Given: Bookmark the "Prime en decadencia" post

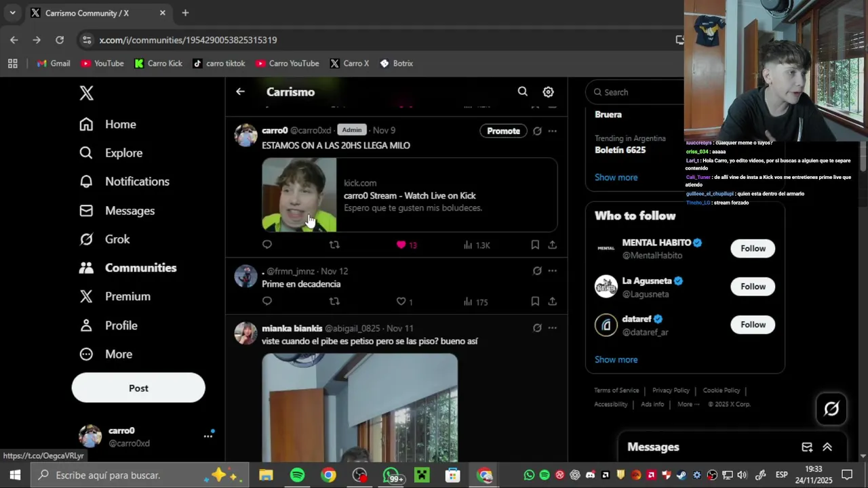Looking at the screenshot, I should coord(535,302).
